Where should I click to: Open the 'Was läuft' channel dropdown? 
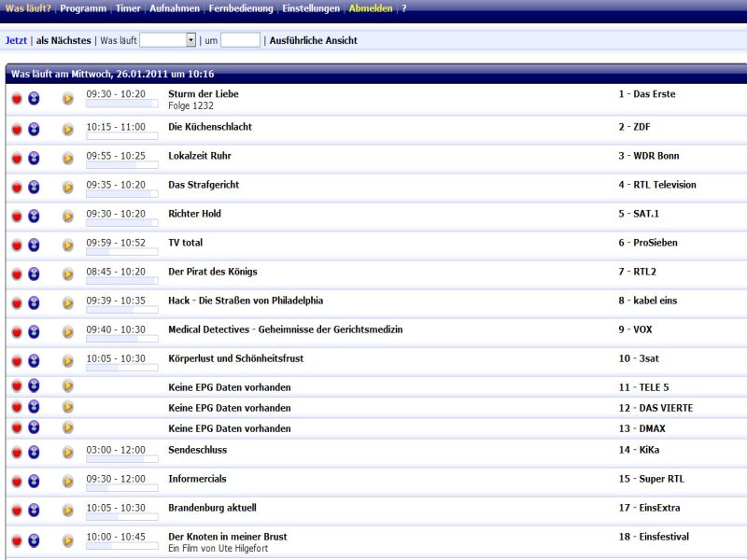point(168,40)
